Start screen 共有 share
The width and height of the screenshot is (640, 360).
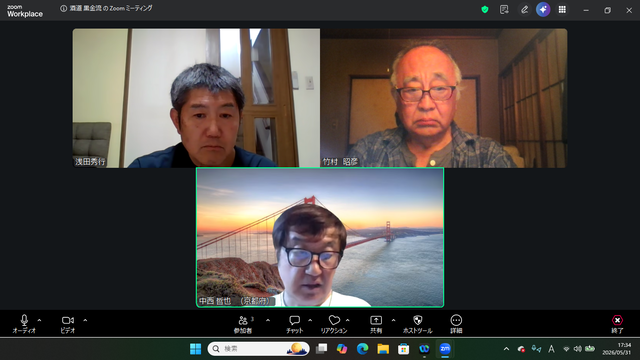coord(376,324)
